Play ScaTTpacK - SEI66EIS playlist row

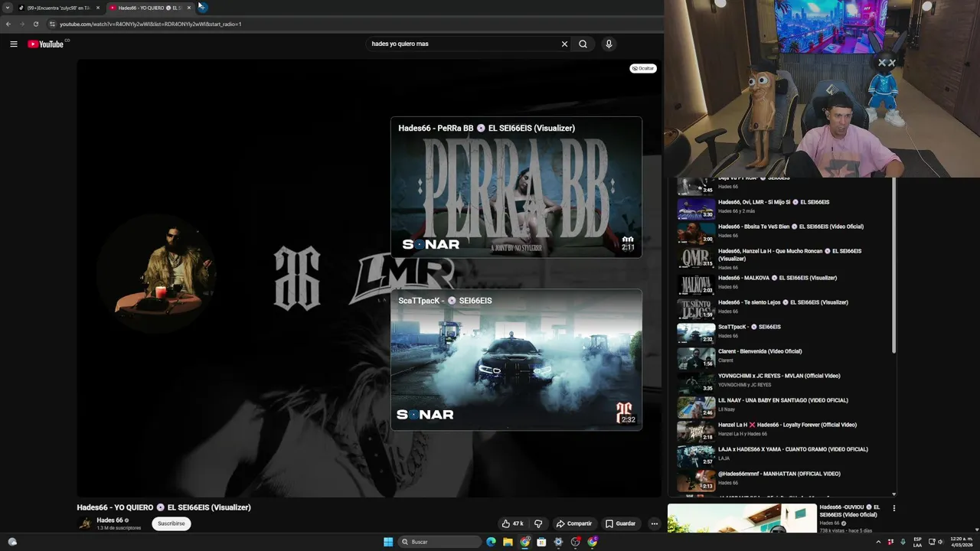pos(781,331)
